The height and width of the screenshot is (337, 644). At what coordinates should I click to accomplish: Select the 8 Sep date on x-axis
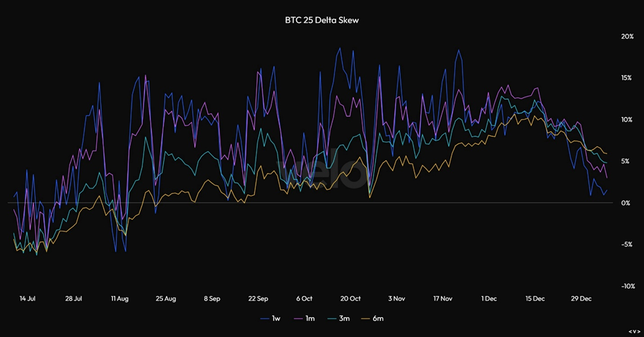[x=211, y=299]
